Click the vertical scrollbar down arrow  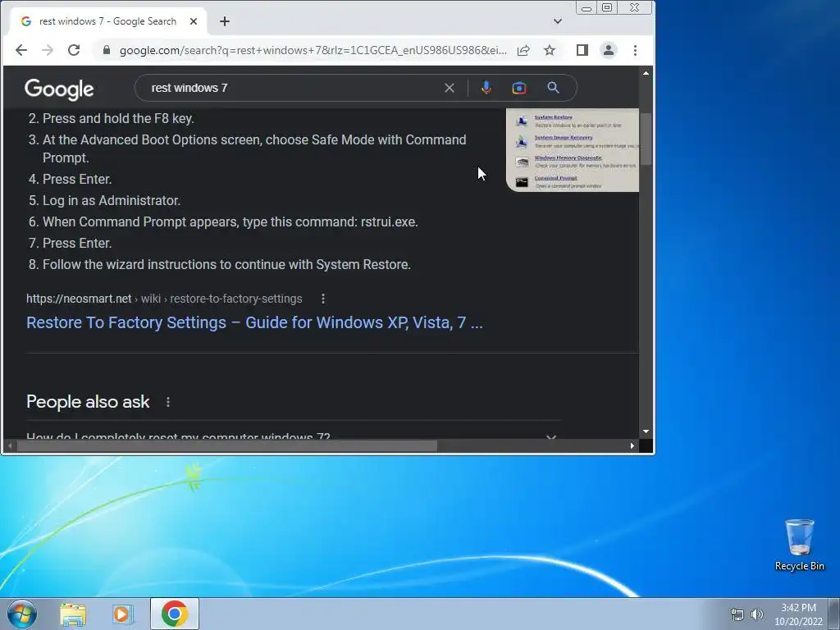click(646, 431)
